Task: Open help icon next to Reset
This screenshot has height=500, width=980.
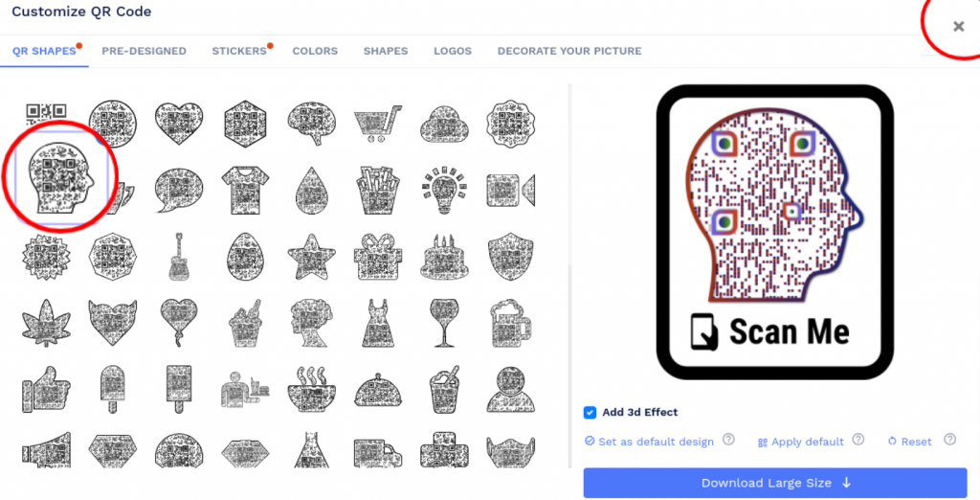Action: [950, 440]
